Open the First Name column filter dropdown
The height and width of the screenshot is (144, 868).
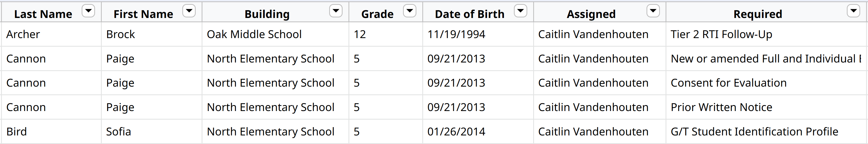point(189,11)
